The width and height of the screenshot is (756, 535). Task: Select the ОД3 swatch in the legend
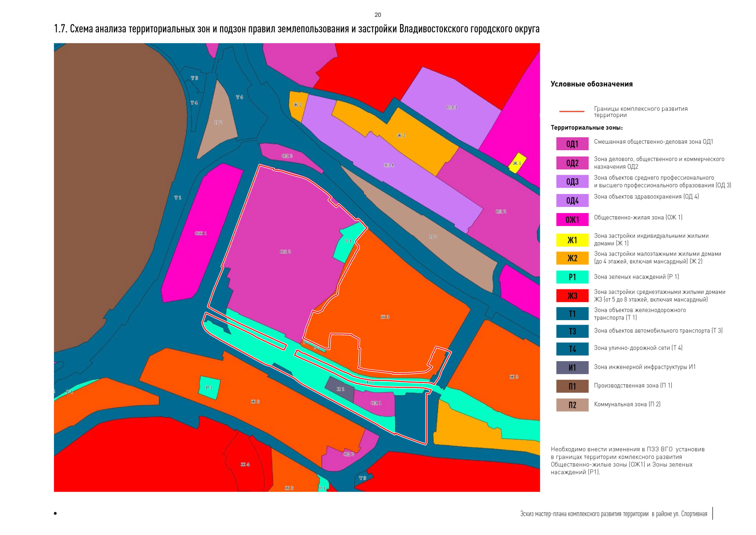[x=572, y=181]
